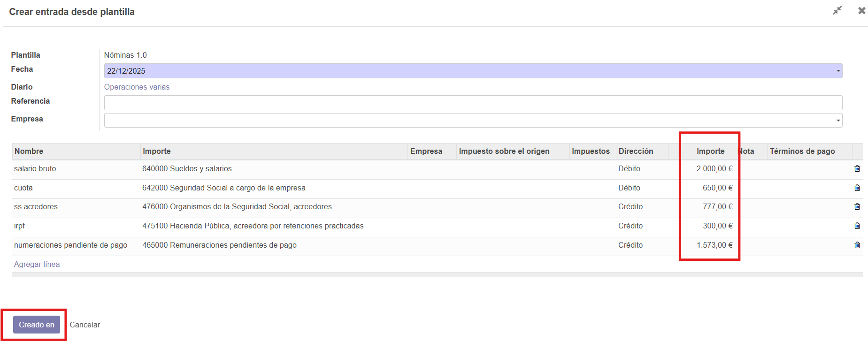868x341 pixels.
Task: Select the 640000 Sueldos y salarios account cell
Action: 187,169
